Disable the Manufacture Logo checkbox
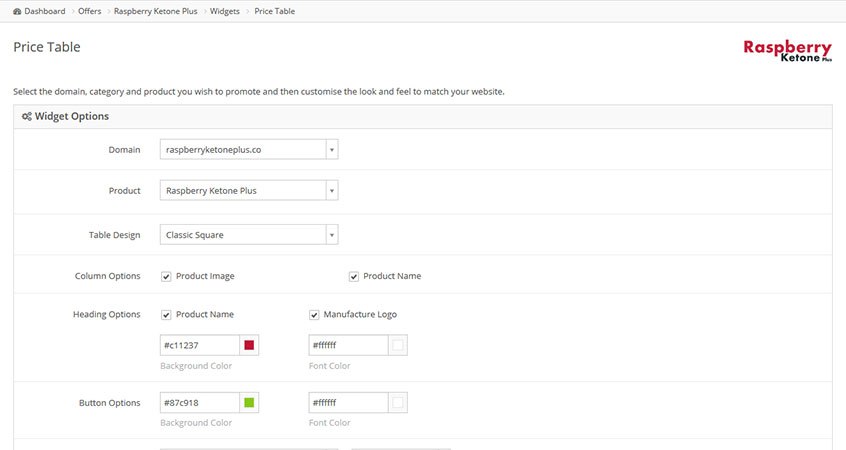This screenshot has height=450, width=846. pos(314,314)
